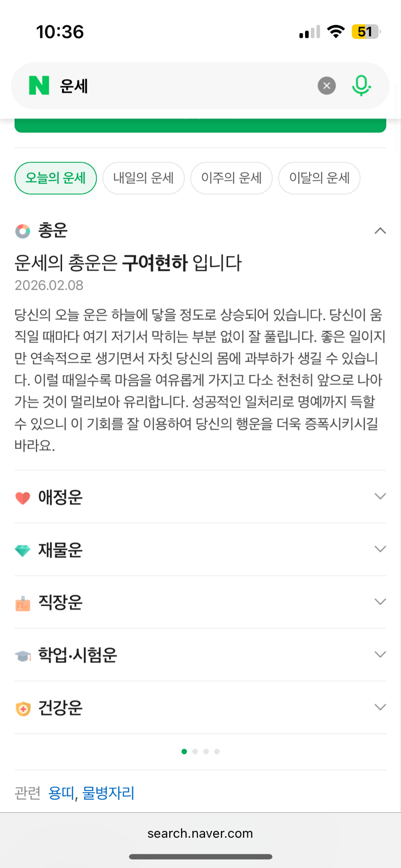Tap the orange ID badge 직장운 icon

coord(23,603)
